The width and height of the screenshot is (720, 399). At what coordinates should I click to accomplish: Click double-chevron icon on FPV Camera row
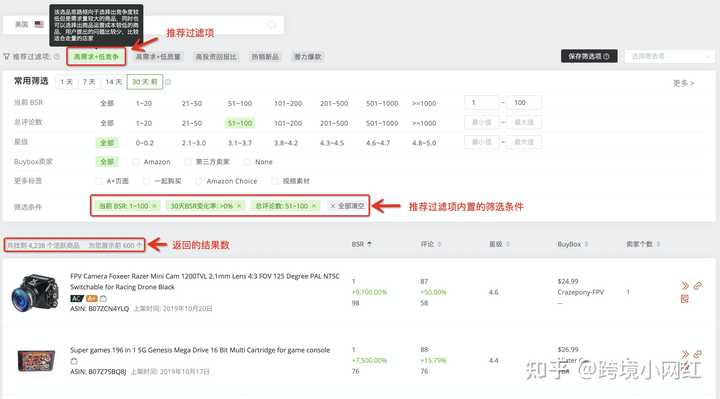pyautogui.click(x=685, y=286)
